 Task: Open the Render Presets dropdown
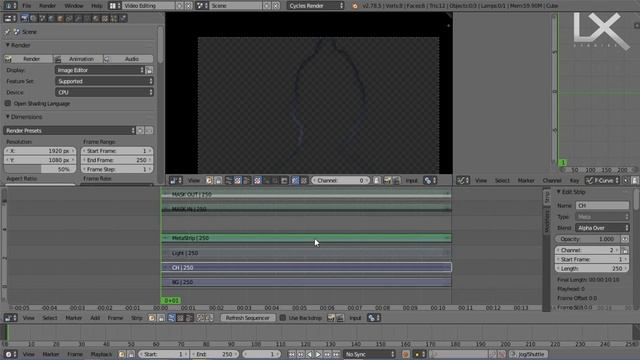[x=69, y=131]
